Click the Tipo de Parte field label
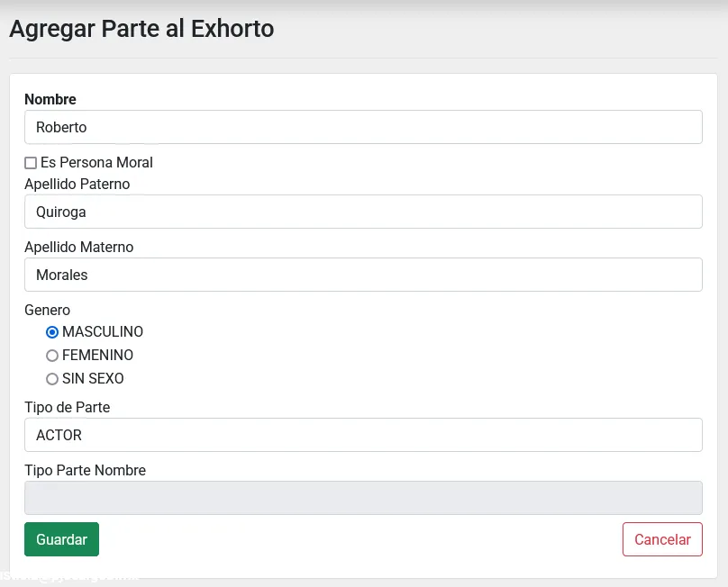Viewport: 728px width, 587px height. coord(67,407)
